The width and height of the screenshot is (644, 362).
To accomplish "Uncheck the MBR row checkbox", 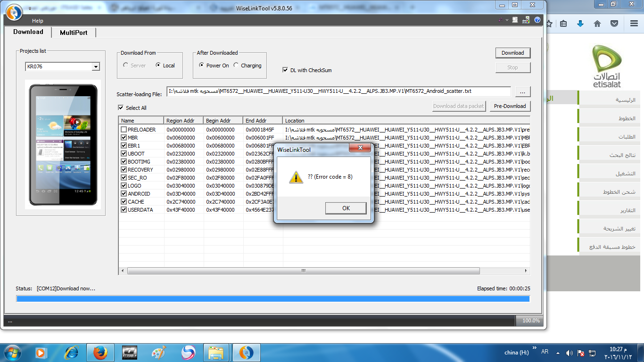I will point(124,138).
